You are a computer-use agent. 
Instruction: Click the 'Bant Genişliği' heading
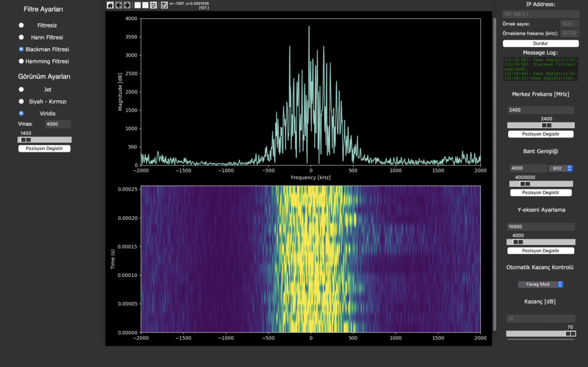(541, 151)
